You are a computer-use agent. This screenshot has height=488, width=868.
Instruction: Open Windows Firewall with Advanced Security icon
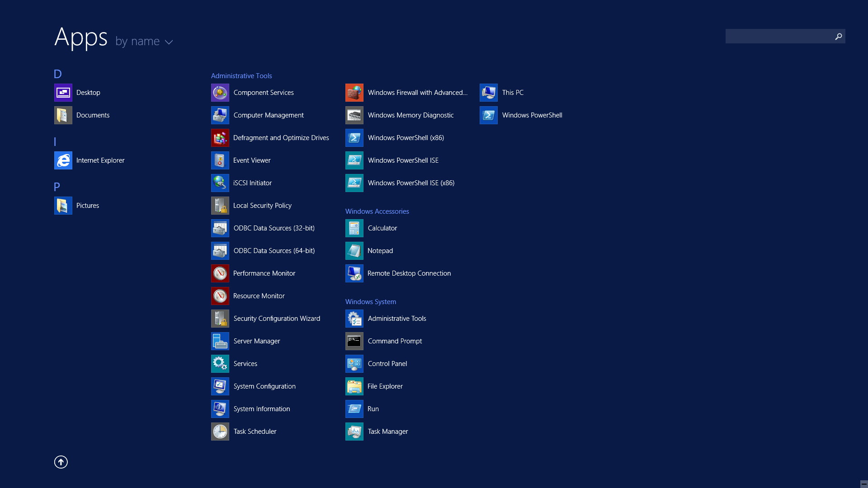[354, 93]
